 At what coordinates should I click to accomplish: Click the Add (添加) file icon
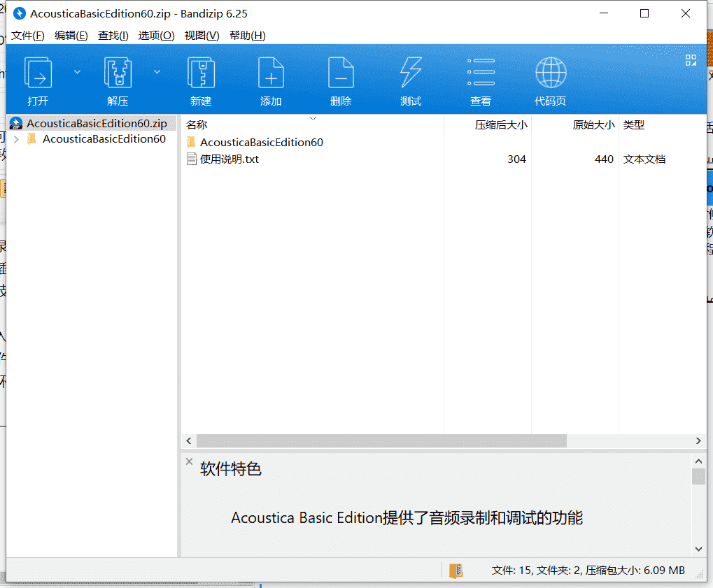coord(271,73)
